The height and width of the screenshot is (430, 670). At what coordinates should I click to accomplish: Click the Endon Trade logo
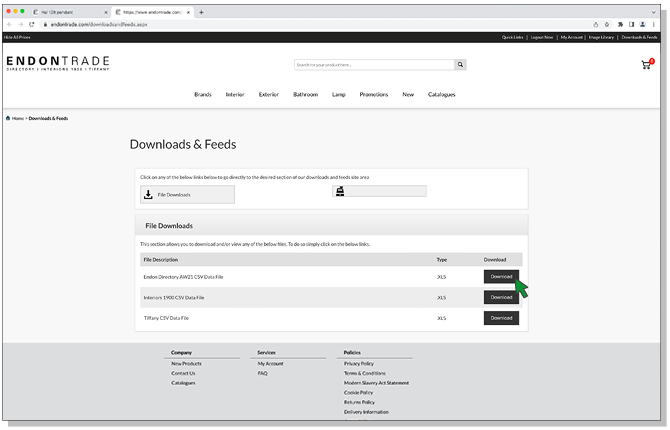coord(58,63)
